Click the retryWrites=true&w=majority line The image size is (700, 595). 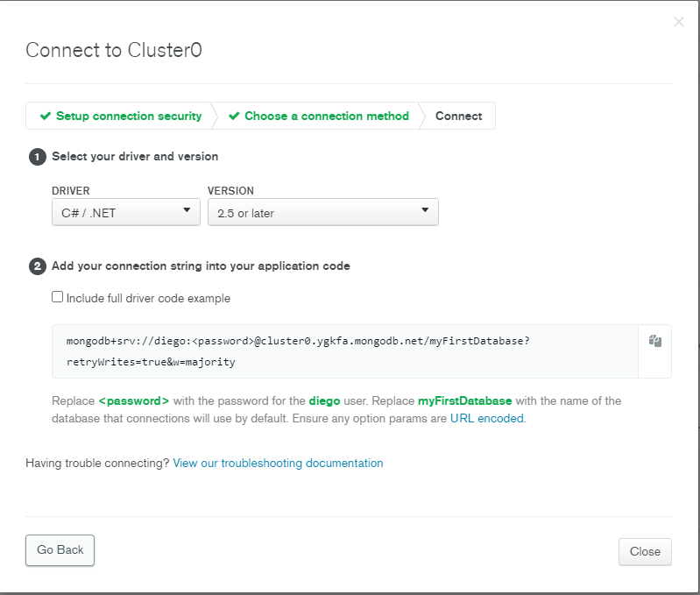151,362
